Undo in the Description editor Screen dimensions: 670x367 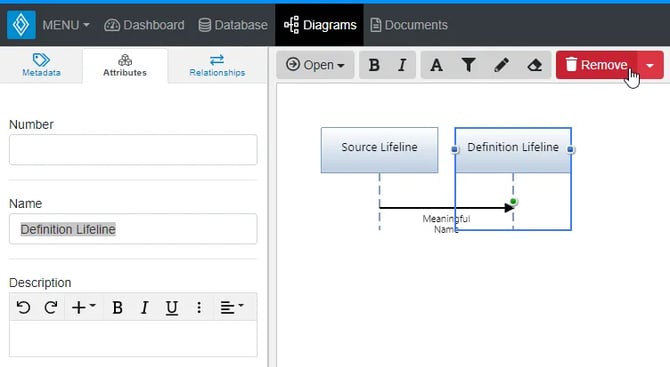[x=24, y=307]
